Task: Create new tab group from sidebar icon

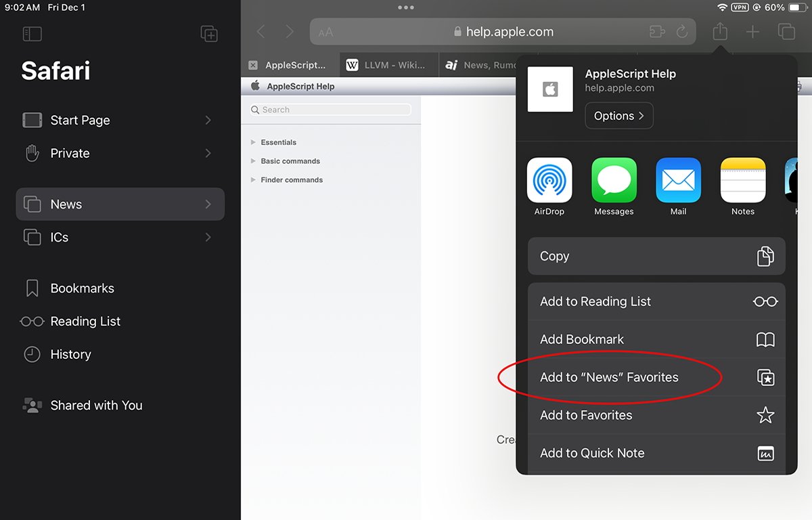Action: [209, 34]
